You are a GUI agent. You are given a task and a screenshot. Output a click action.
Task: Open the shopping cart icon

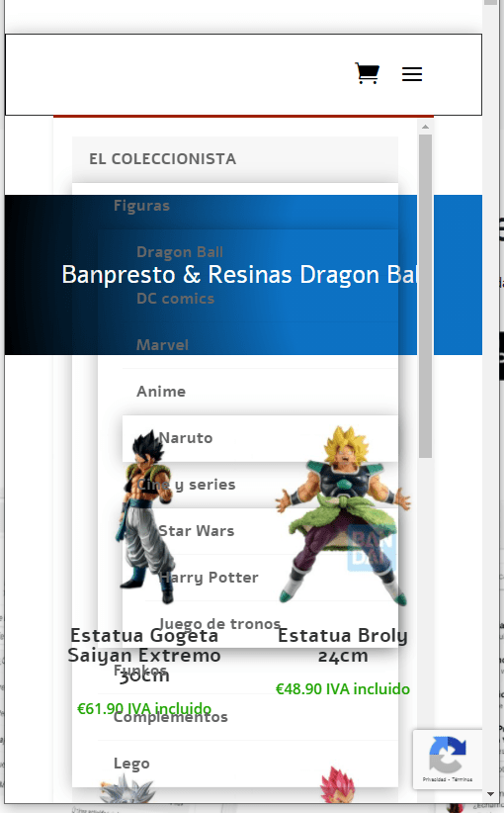coord(368,73)
